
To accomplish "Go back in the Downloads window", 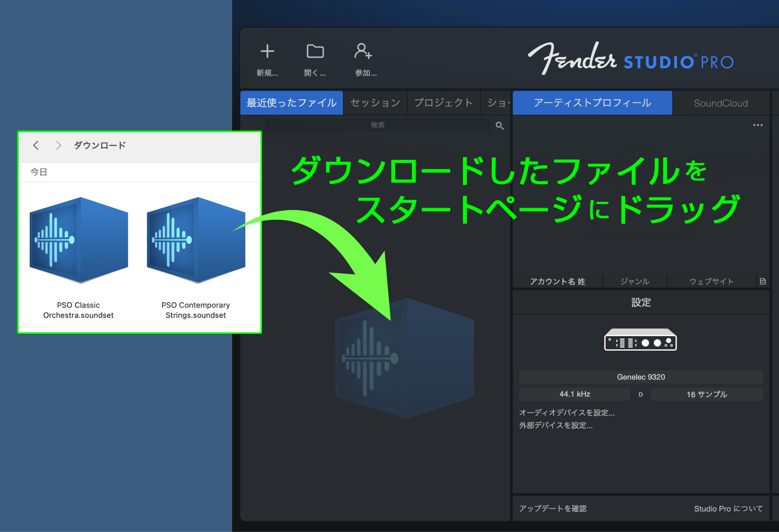I will [36, 145].
